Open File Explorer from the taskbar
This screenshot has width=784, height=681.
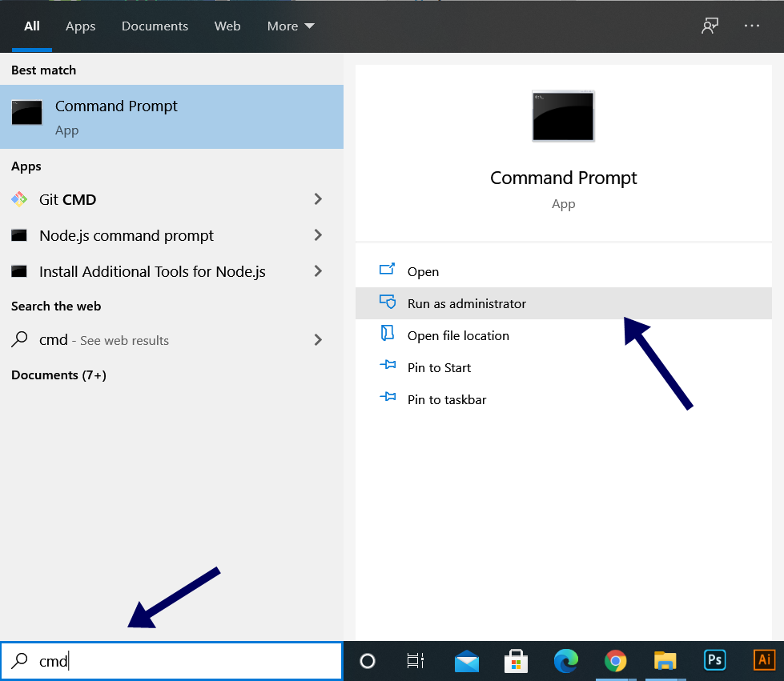[665, 661]
